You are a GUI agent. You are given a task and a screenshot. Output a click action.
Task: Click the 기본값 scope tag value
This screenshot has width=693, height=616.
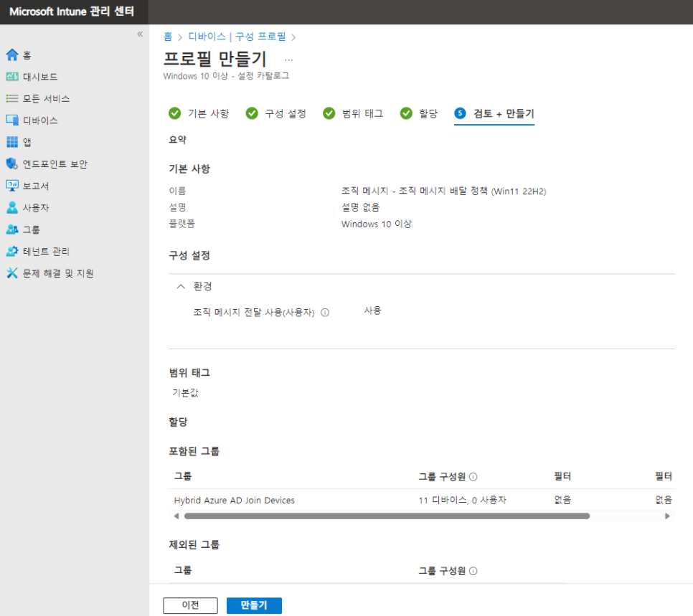185,393
